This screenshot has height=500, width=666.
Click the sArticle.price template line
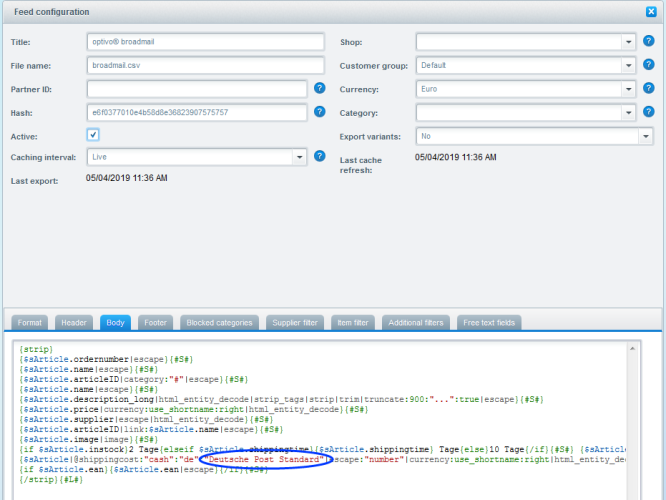[x=193, y=410]
